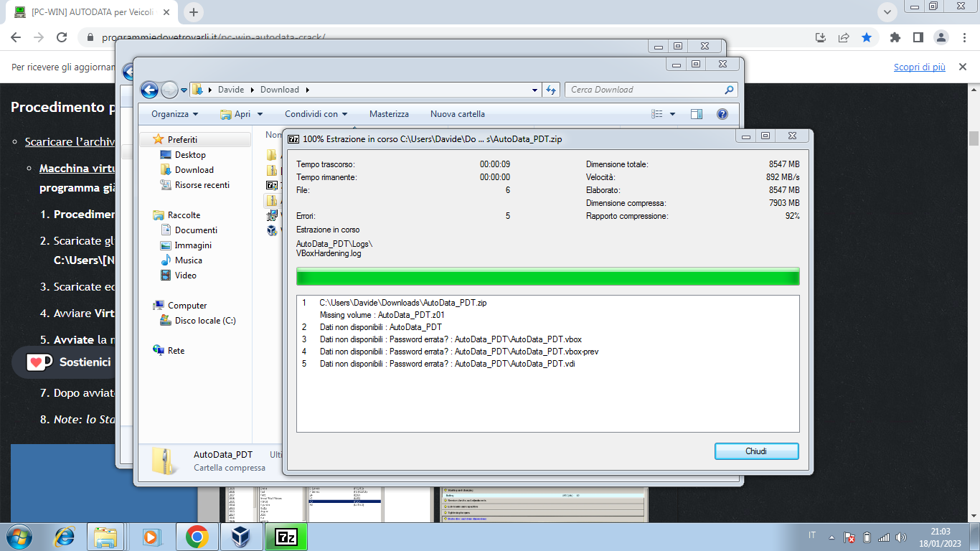Click Chrome back navigation arrow
980x551 pixels.
[16, 37]
